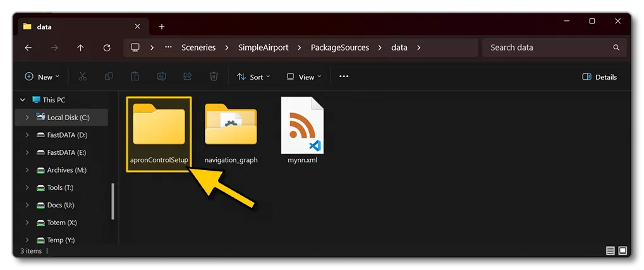Image resolution: width=644 pixels, height=270 pixels.
Task: Expand the Local Disk (C:) tree node
Action: coord(27,118)
